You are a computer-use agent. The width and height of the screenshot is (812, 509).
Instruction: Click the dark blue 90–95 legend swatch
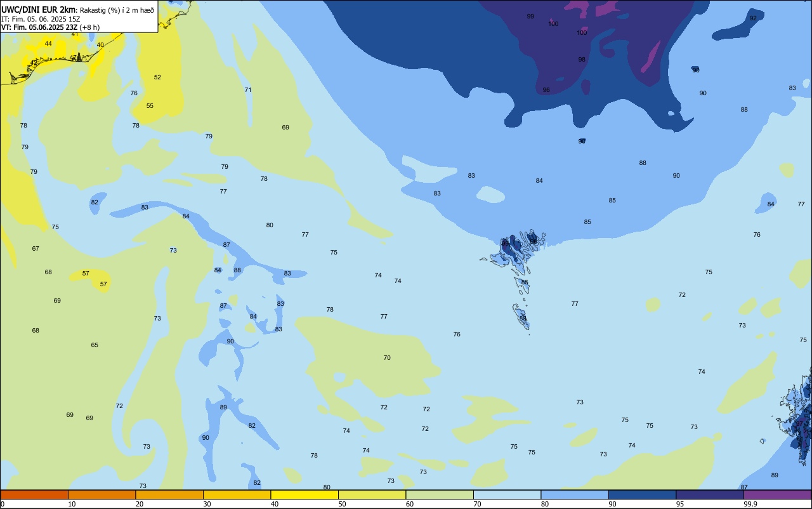(x=642, y=494)
